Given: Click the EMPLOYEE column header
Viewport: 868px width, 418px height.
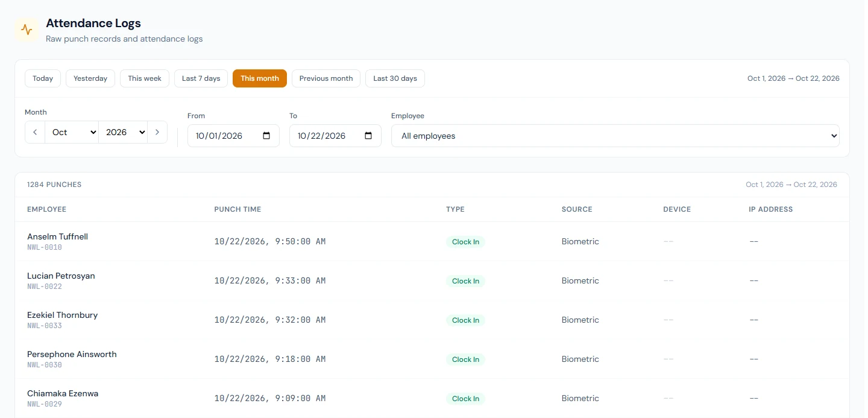Looking at the screenshot, I should 46,209.
